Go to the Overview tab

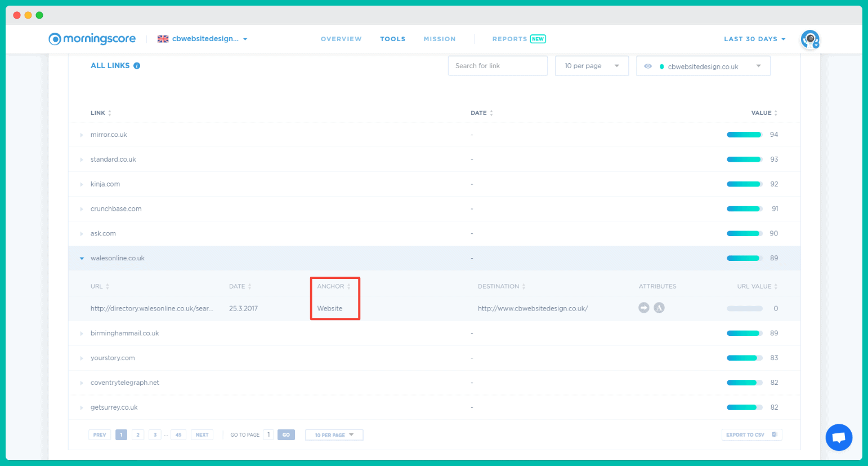341,39
